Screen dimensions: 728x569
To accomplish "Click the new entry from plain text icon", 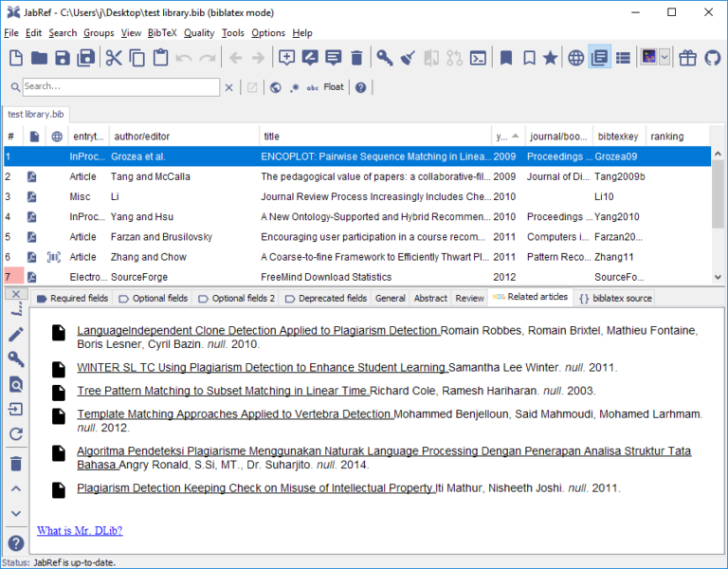I will click(310, 58).
